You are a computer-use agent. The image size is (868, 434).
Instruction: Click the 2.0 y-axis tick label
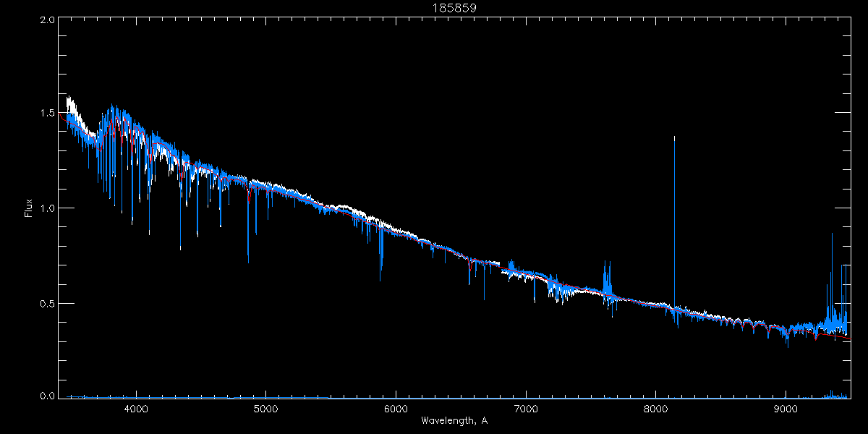click(x=48, y=20)
